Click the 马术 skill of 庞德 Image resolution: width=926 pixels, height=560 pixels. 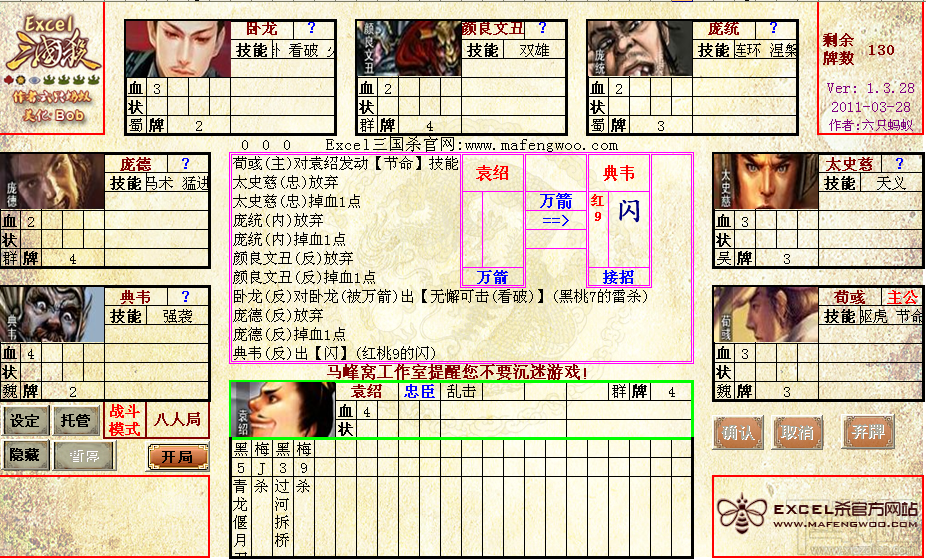tap(159, 184)
